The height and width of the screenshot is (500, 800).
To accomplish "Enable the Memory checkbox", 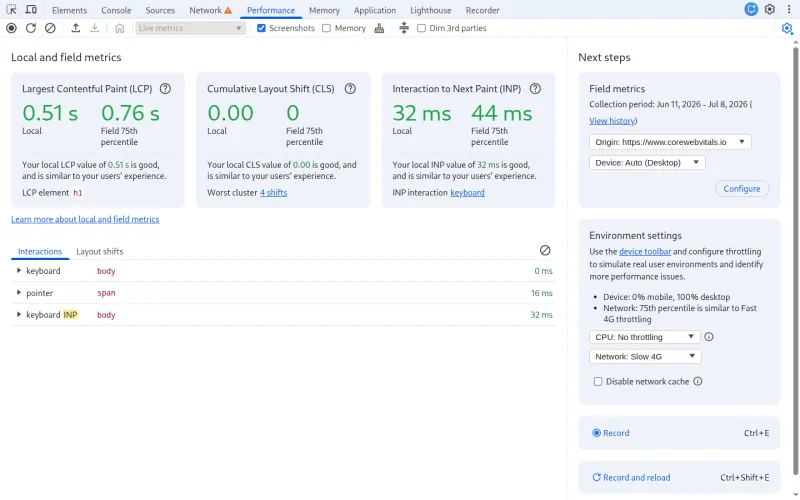I will [327, 28].
